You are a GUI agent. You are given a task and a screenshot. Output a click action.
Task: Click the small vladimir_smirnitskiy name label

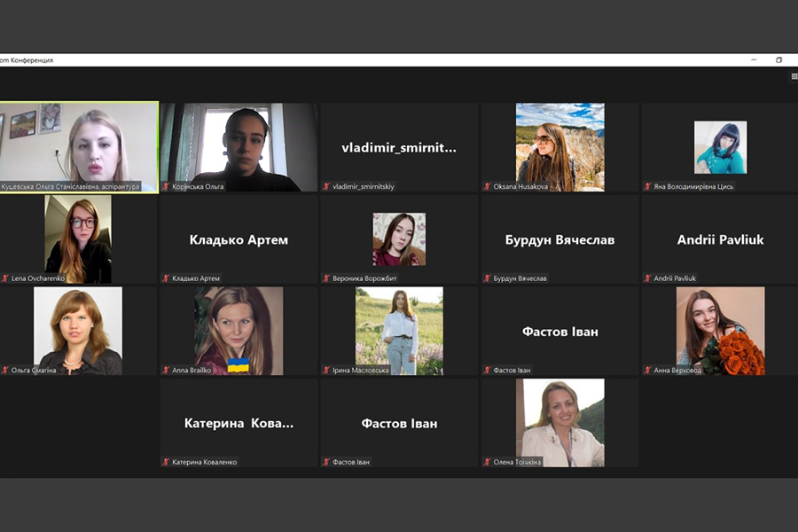point(364,187)
